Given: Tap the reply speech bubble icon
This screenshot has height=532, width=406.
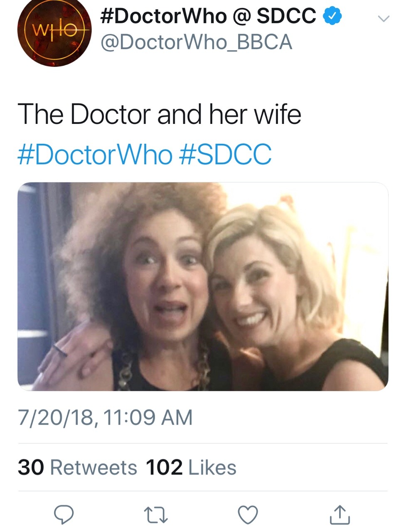Looking at the screenshot, I should tap(64, 515).
